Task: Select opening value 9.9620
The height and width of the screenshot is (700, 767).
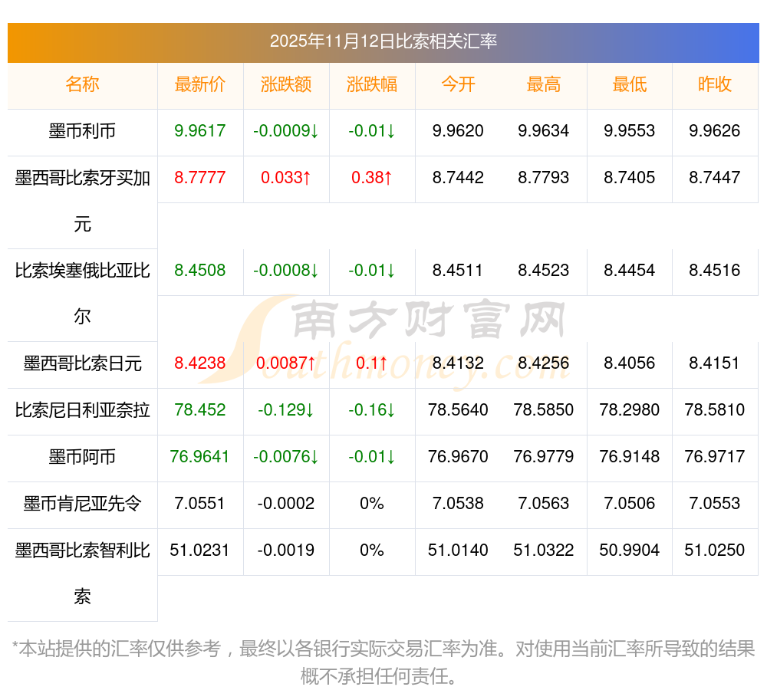Action: coord(458,130)
